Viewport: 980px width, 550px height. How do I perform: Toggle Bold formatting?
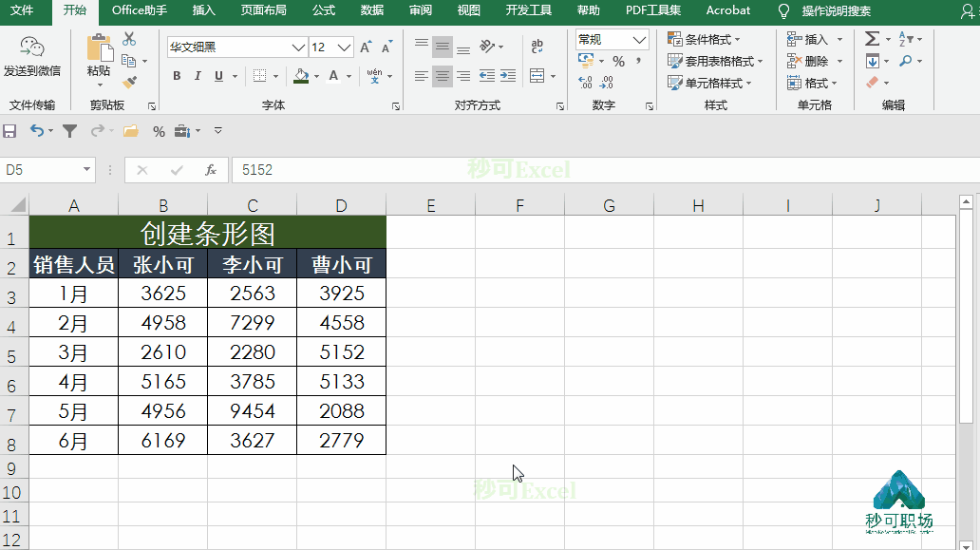(x=177, y=76)
